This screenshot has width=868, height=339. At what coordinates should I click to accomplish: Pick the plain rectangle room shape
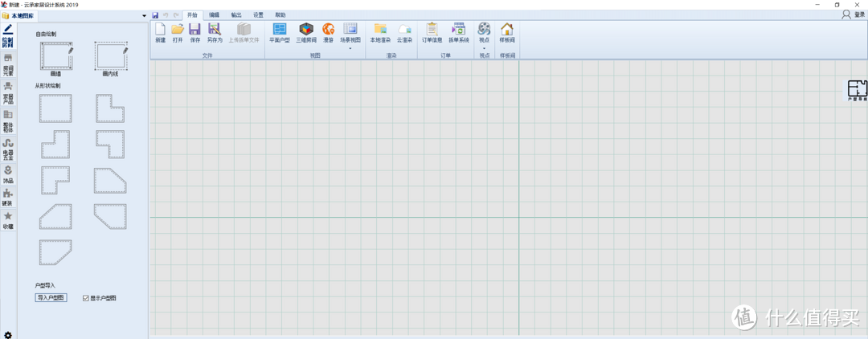coord(55,108)
